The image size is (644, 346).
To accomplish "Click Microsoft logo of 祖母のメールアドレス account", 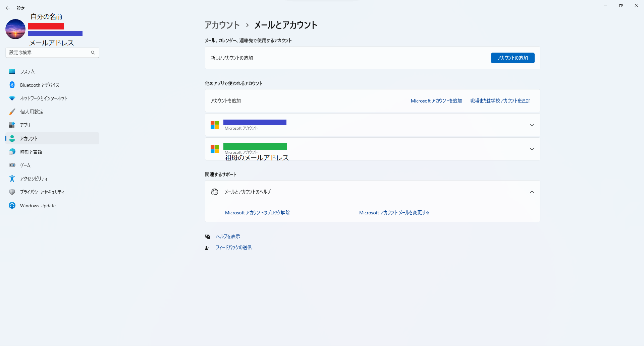I will coord(215,149).
